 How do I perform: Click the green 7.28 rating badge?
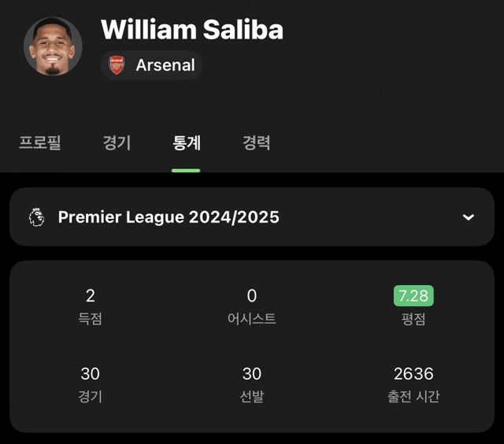413,296
